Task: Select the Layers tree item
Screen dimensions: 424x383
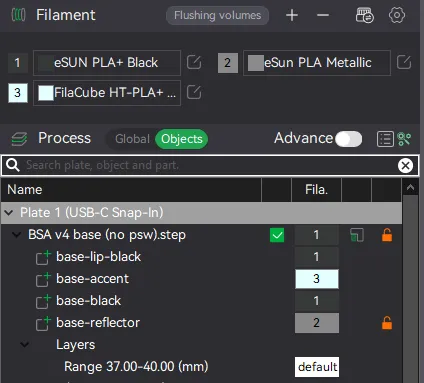Action: pyautogui.click(x=75, y=345)
